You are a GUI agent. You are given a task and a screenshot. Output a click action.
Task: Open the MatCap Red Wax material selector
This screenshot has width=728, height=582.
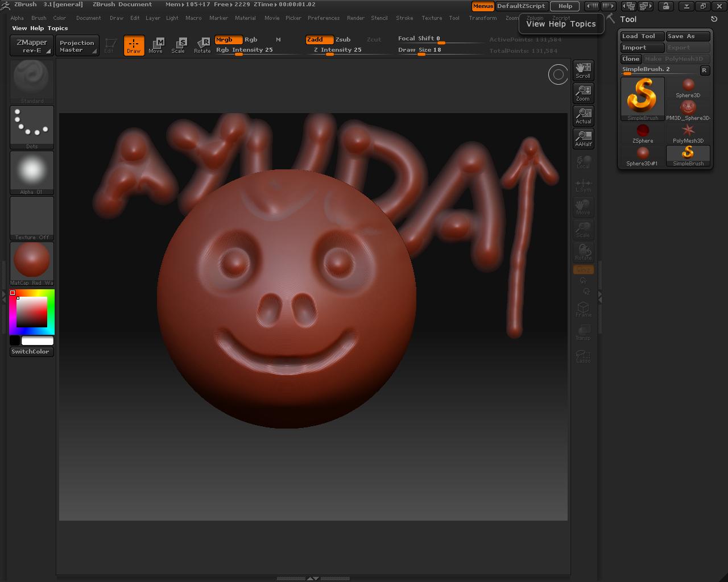click(x=32, y=263)
